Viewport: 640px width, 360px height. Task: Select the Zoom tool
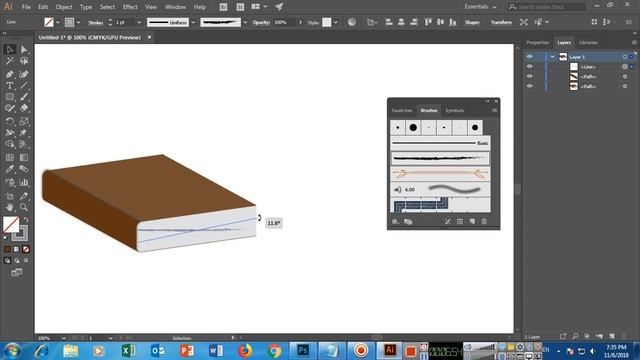tap(24, 207)
